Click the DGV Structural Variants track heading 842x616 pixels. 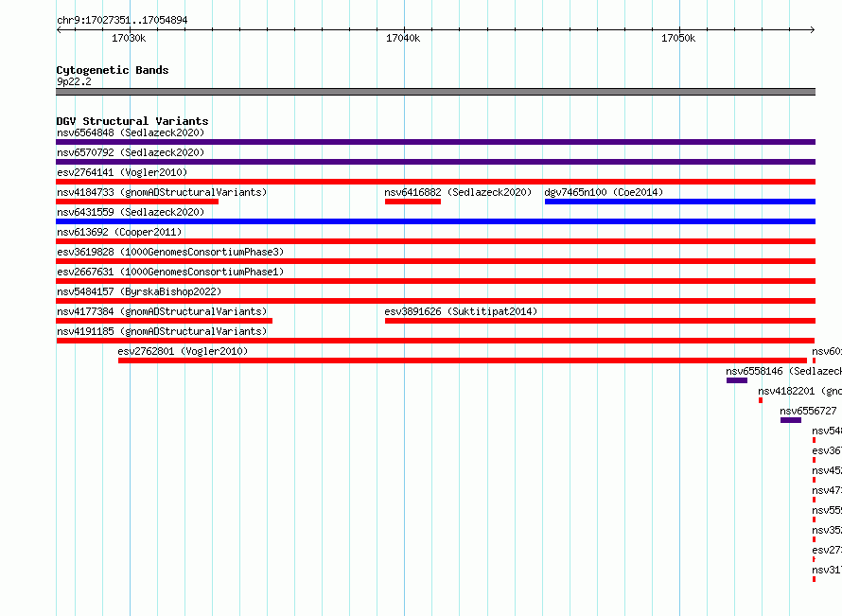pyautogui.click(x=132, y=121)
